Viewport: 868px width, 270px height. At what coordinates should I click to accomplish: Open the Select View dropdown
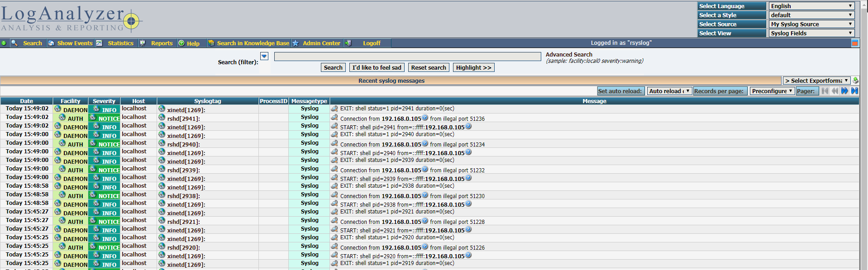pyautogui.click(x=812, y=33)
